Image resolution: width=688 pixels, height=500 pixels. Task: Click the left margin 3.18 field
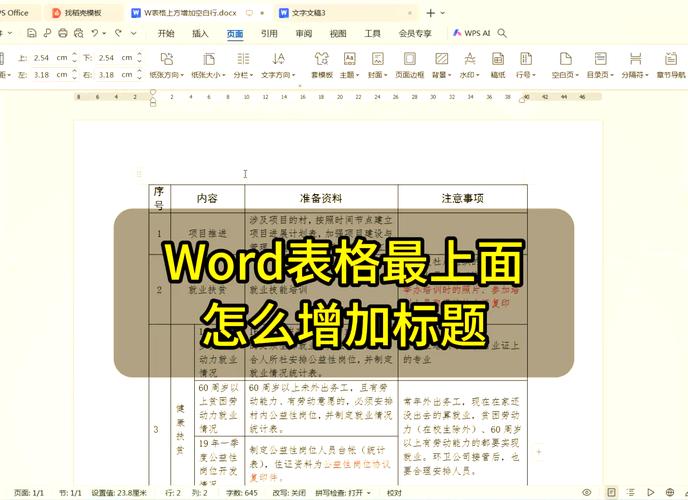coord(50,75)
